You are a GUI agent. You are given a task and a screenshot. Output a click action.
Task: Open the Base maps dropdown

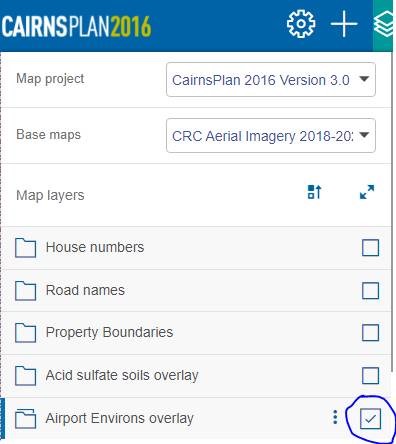271,136
